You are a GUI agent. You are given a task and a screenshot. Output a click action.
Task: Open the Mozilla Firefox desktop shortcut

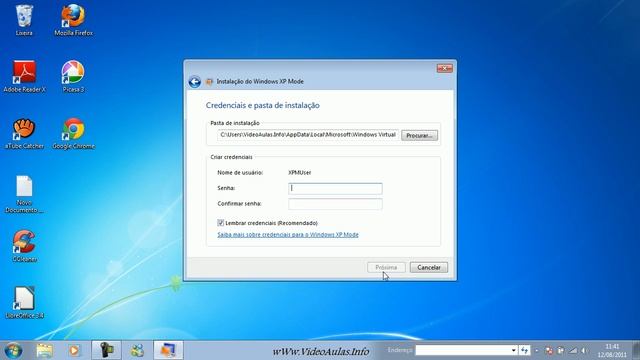(73, 20)
